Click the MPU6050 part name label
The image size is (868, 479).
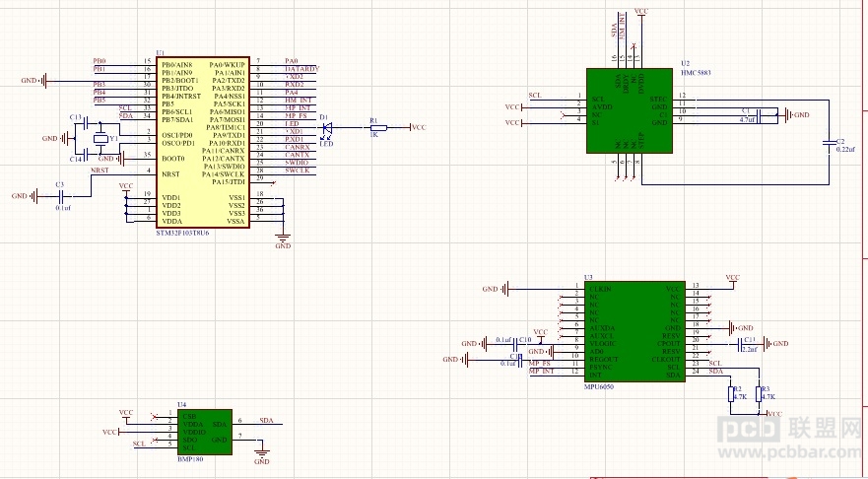(x=599, y=386)
